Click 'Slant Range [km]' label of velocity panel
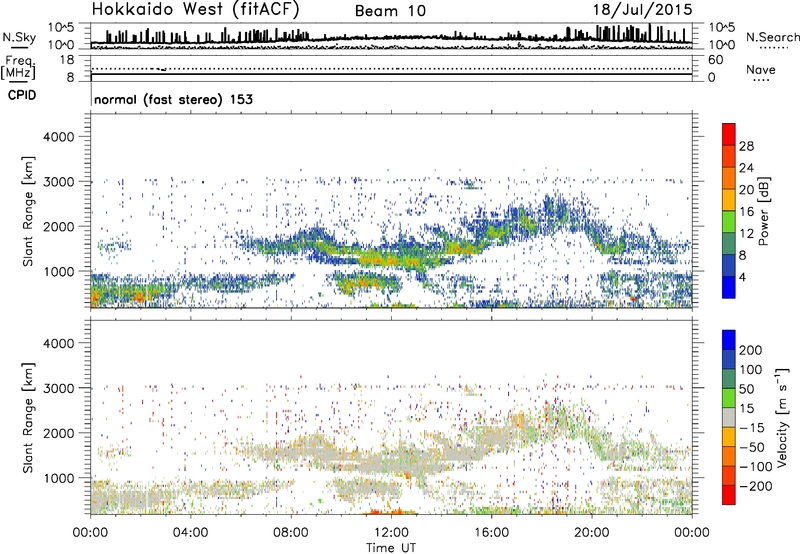 [x=28, y=418]
